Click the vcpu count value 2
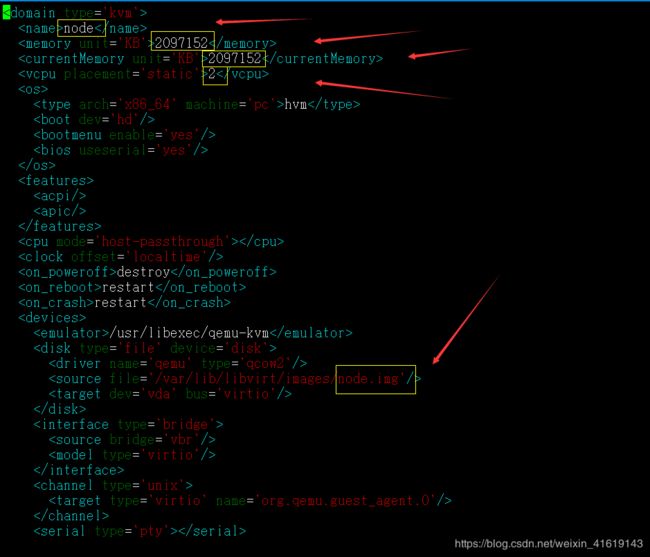 click(x=212, y=74)
